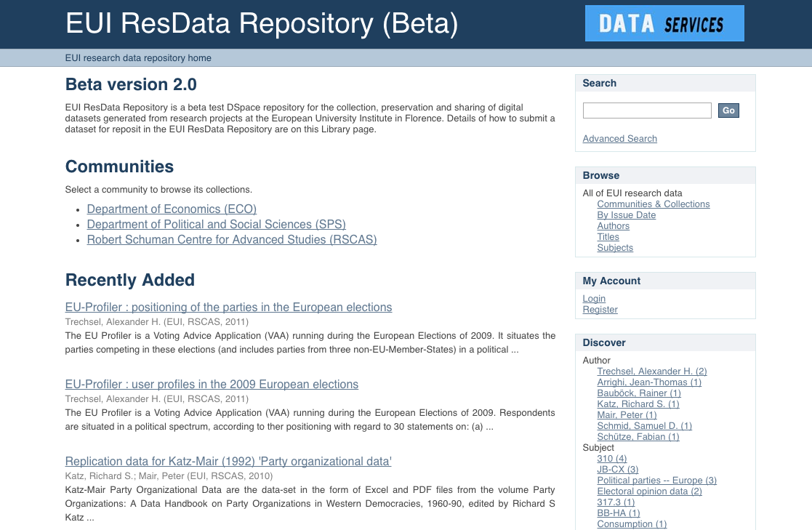The image size is (812, 530).
Task: Click the page title EUI ResData Repository (Beta)
Action: [261, 23]
